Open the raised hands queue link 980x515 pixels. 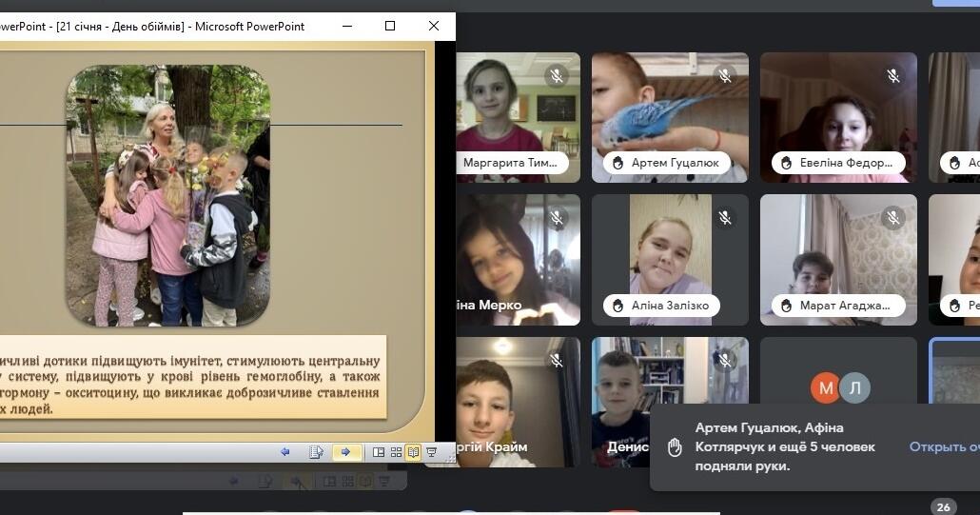[x=945, y=446]
